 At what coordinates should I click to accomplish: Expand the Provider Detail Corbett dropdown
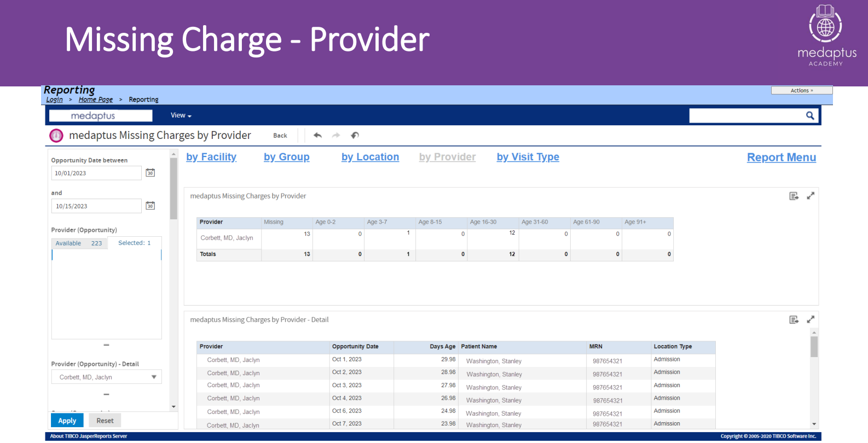point(154,377)
